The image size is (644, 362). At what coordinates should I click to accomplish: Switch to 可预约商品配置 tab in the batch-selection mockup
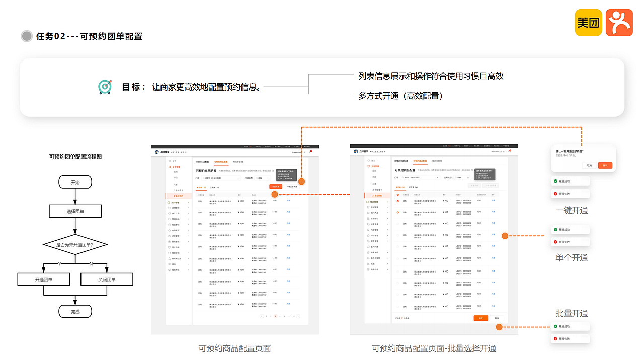coord(420,161)
